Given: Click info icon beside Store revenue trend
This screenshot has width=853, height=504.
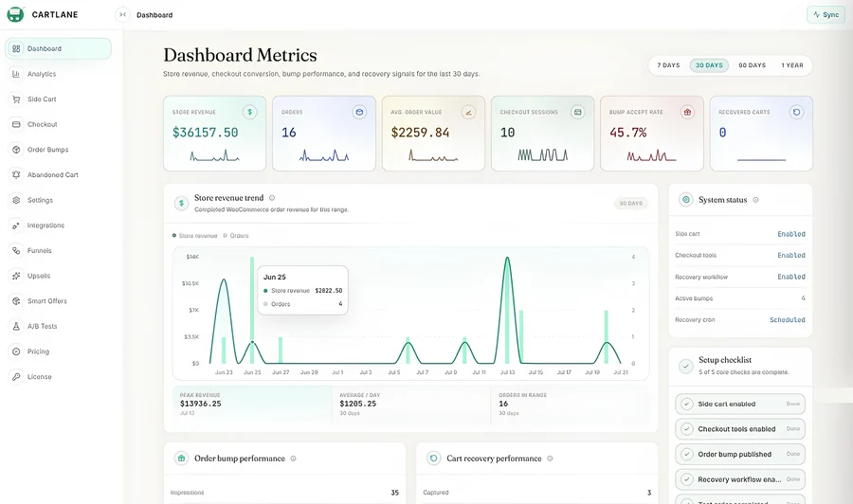Looking at the screenshot, I should pyautogui.click(x=272, y=198).
